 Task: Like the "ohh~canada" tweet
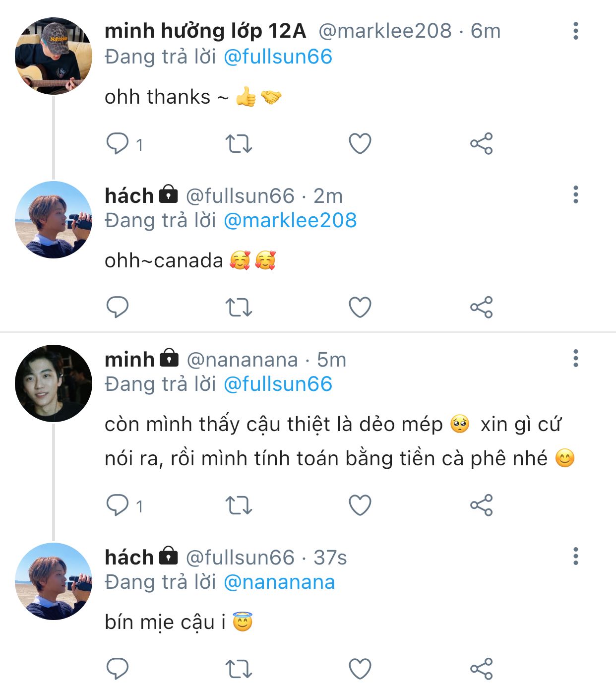pos(360,307)
